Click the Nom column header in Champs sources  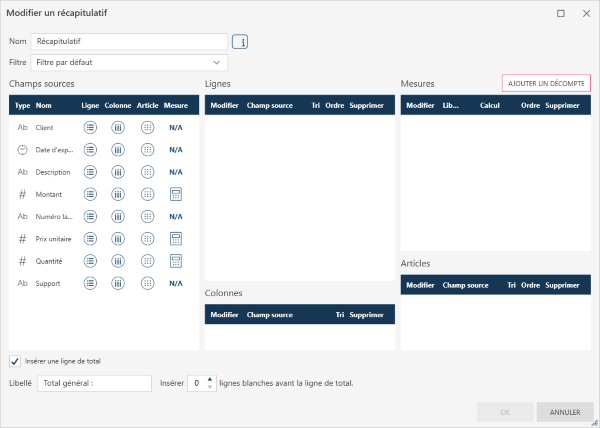(x=44, y=104)
